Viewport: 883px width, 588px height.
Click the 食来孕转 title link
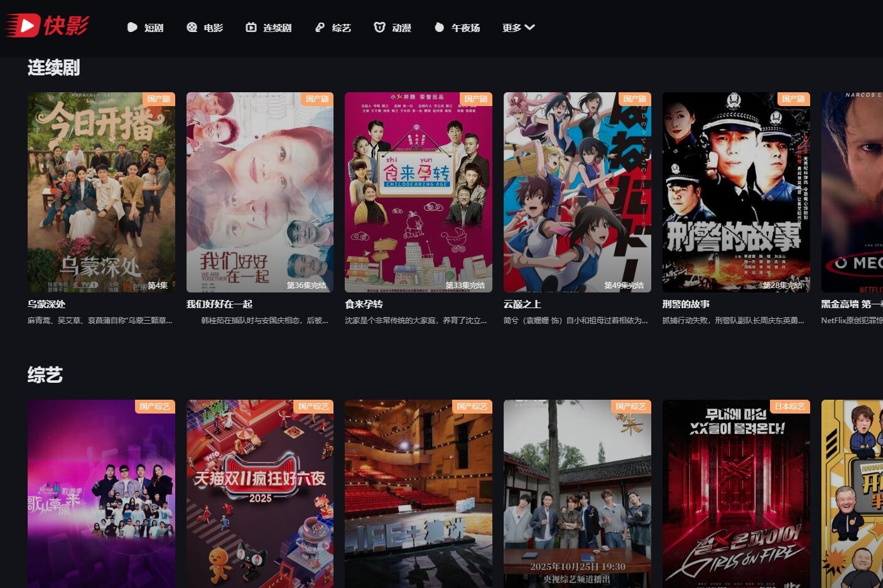pos(364,304)
